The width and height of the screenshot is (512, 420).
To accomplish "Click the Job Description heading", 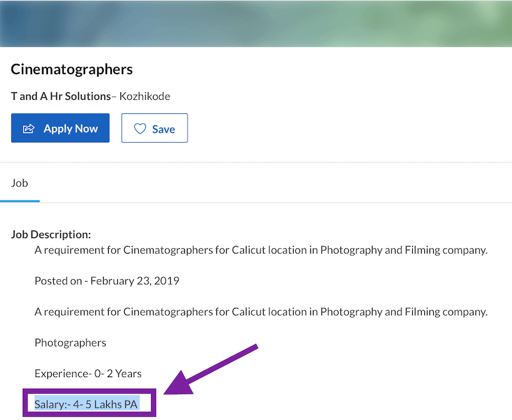I will click(51, 234).
